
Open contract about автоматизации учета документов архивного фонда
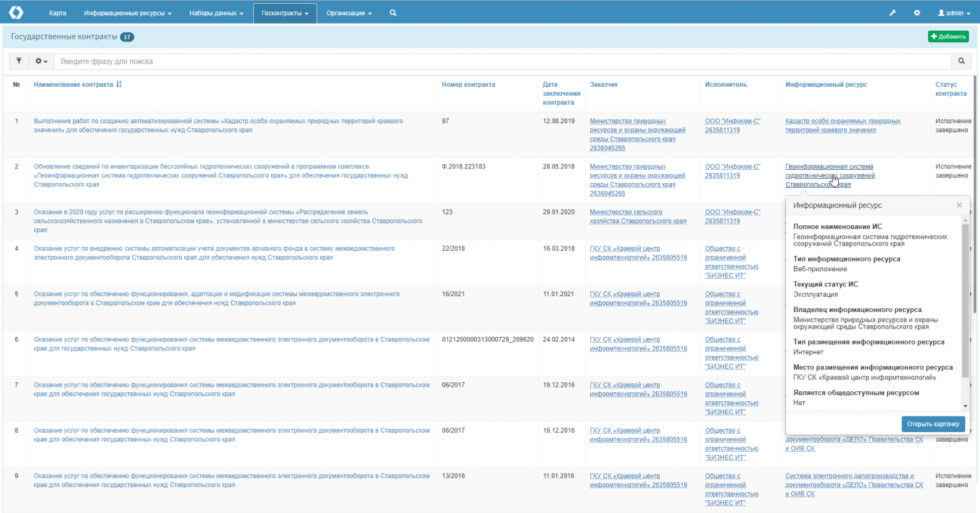(214, 253)
